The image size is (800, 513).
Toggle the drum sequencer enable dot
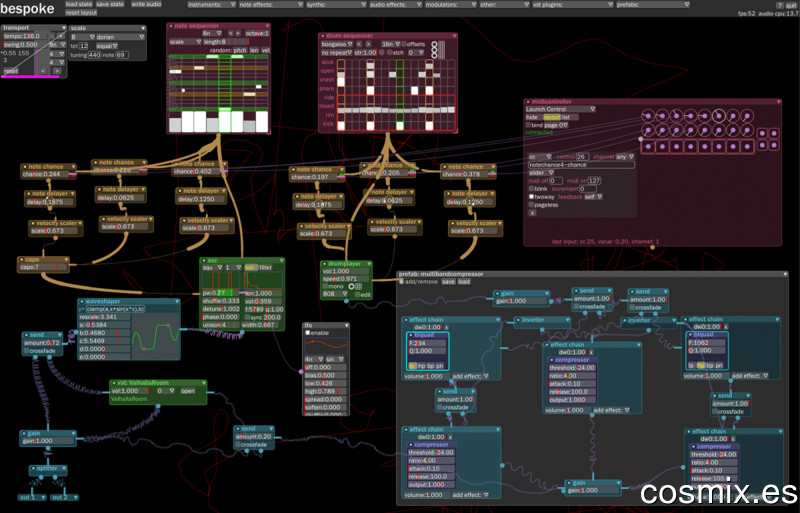coord(322,36)
